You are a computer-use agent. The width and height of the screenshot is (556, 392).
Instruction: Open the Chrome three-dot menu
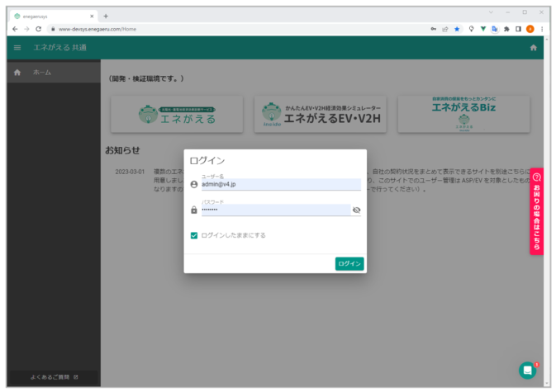(542, 29)
